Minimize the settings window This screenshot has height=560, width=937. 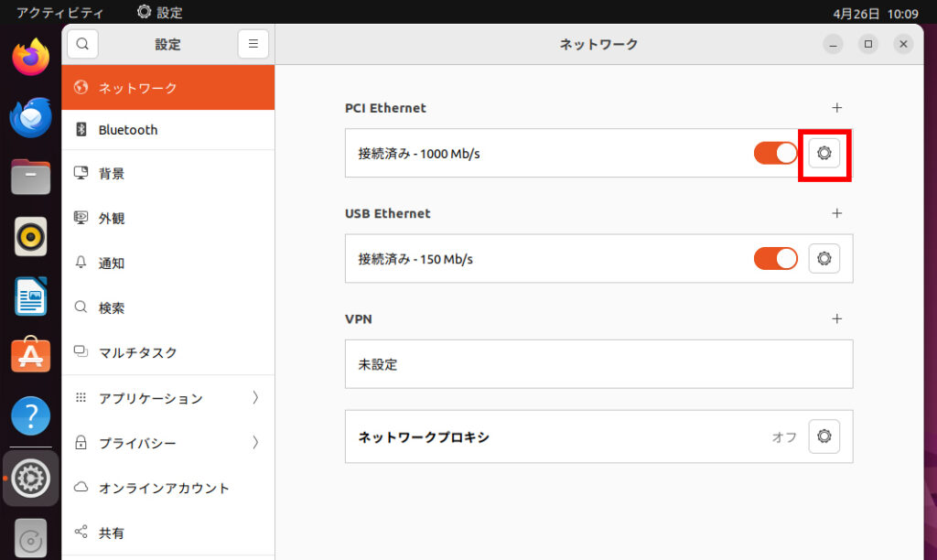pyautogui.click(x=833, y=44)
